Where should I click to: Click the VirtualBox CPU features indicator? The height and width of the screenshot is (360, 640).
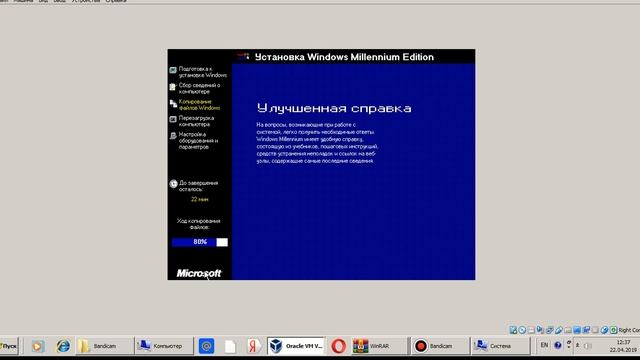[x=595, y=330]
